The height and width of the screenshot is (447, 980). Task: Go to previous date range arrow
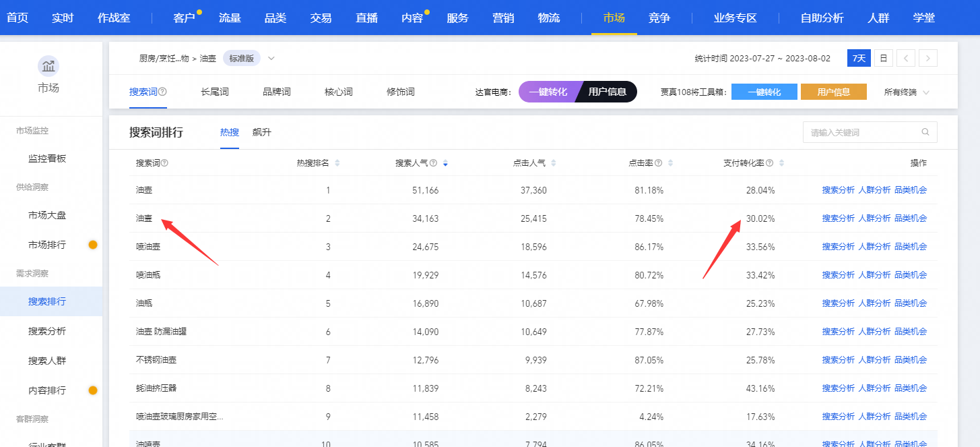[906, 59]
